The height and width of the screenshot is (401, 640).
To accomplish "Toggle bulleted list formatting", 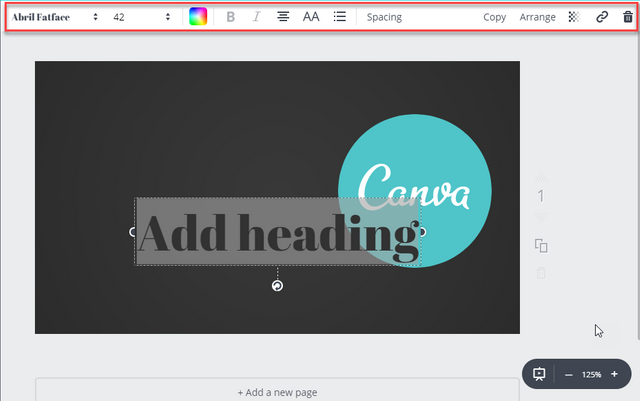I will tap(340, 17).
